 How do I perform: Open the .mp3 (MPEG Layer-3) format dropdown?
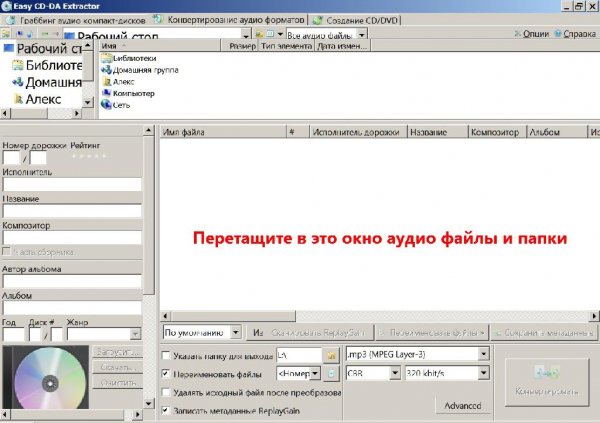484,354
